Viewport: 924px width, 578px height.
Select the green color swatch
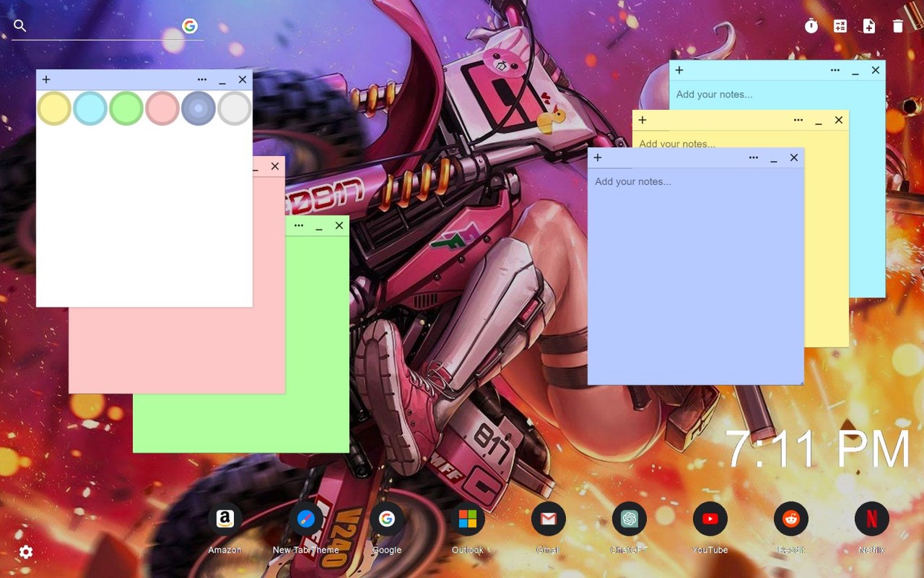click(126, 108)
